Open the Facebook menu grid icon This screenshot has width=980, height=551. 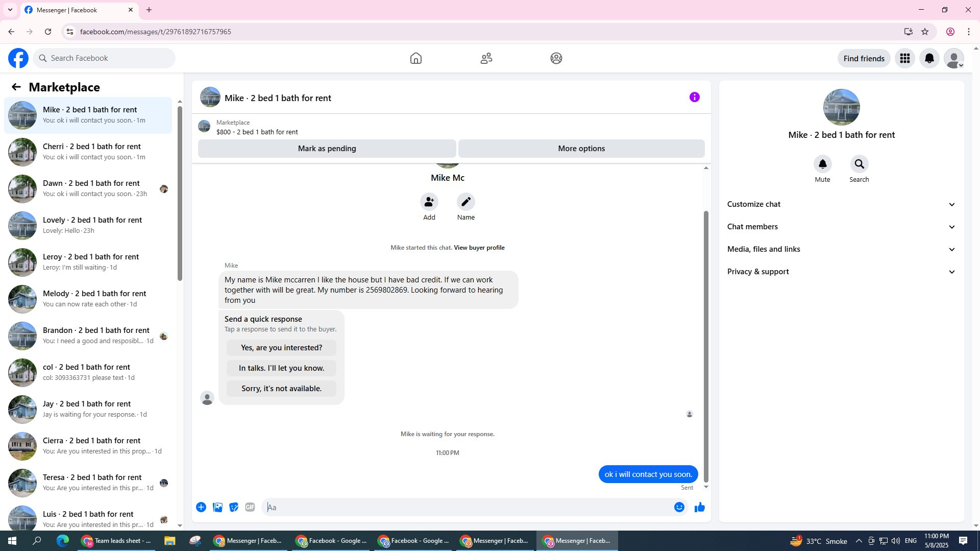click(x=905, y=58)
